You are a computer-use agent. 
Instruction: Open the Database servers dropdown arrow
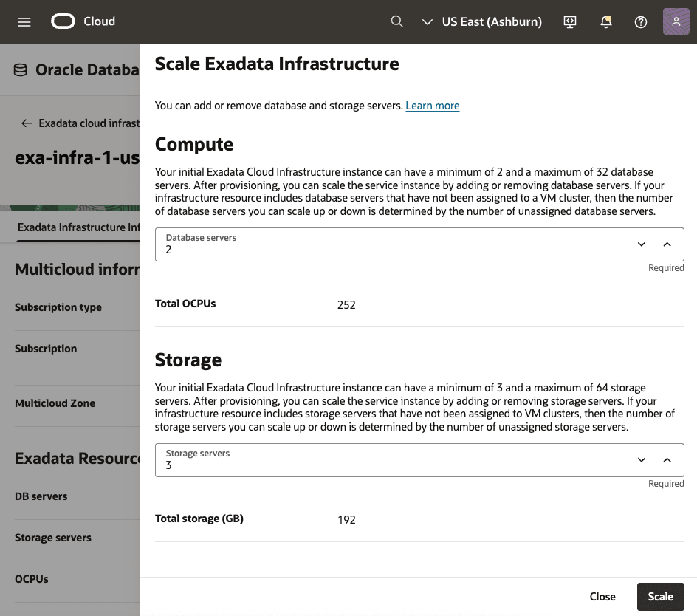[641, 244]
